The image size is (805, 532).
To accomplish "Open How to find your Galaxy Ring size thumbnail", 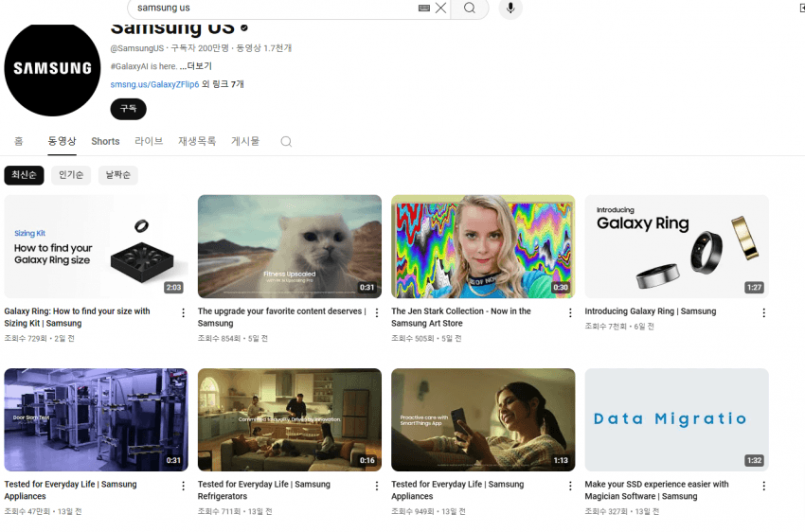I will pos(96,246).
